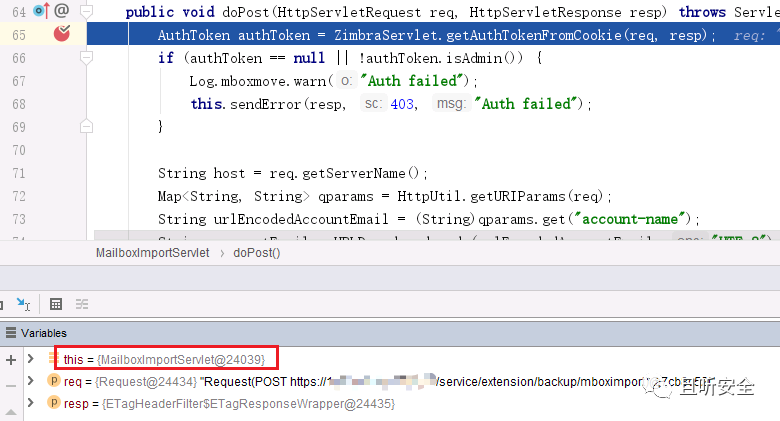Click the Variables panel header icon
780x421 pixels.
(x=10, y=333)
